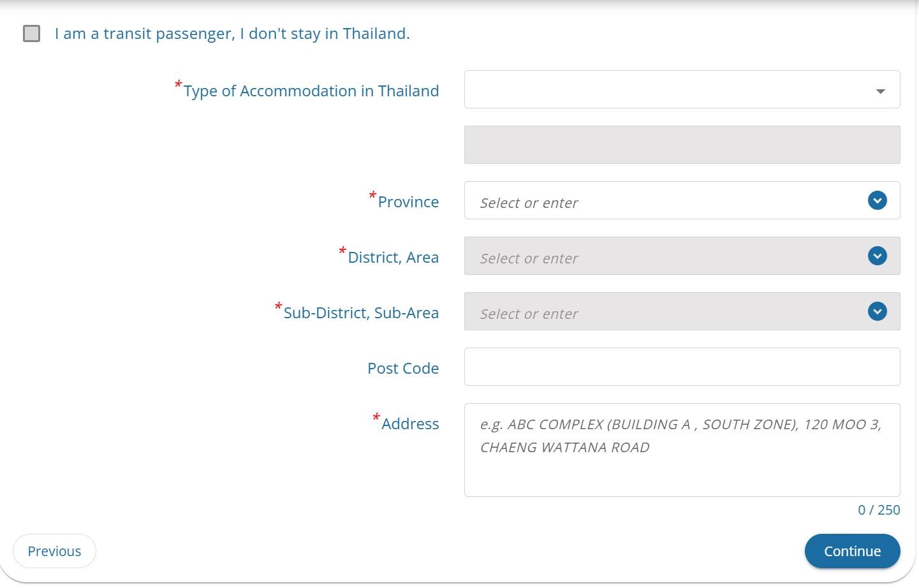
Task: Expand the Sub-District blue chevron icon
Action: tap(878, 311)
